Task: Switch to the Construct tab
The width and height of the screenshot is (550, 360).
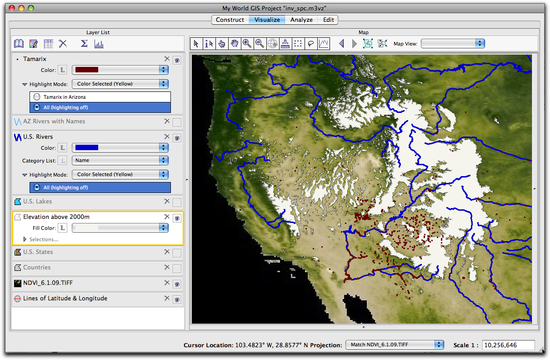Action: (230, 20)
